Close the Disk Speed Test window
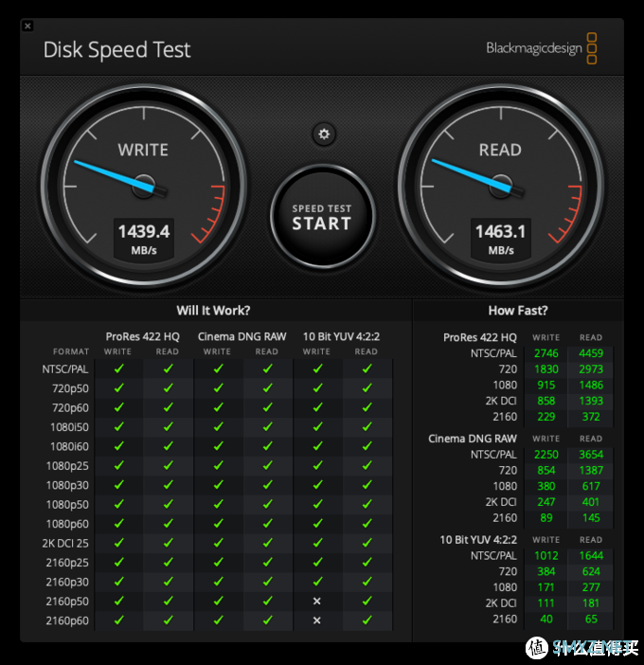Viewport: 644px width, 665px height. (27, 26)
